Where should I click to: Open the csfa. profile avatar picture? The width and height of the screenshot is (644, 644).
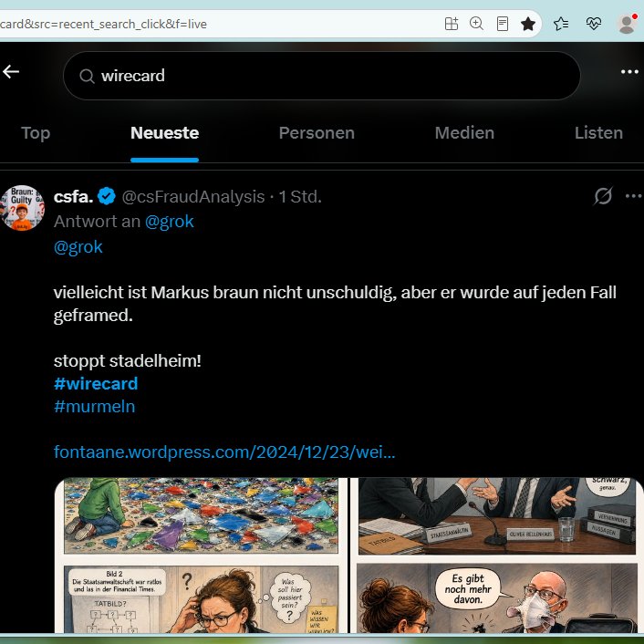pos(23,207)
